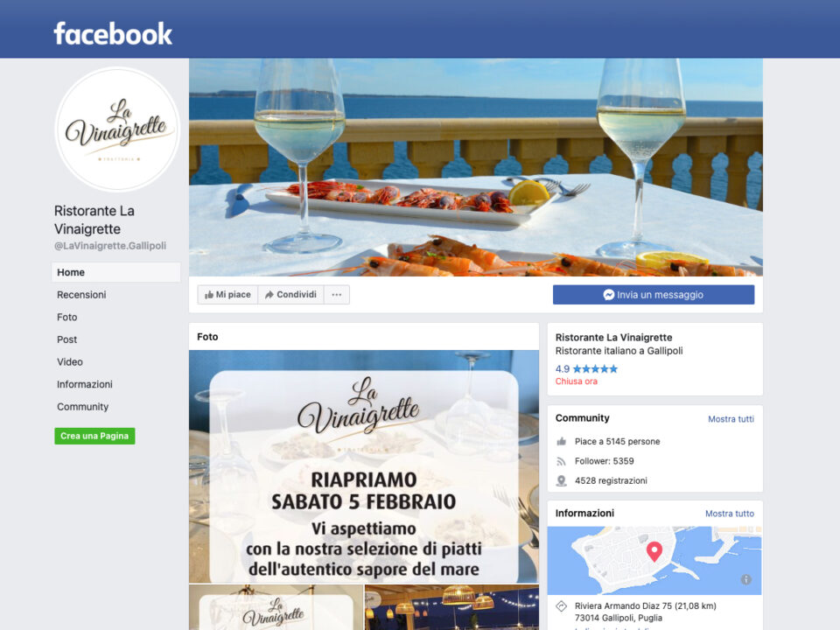Open the three-dots more options button
This screenshot has height=630, width=840.
click(x=336, y=295)
